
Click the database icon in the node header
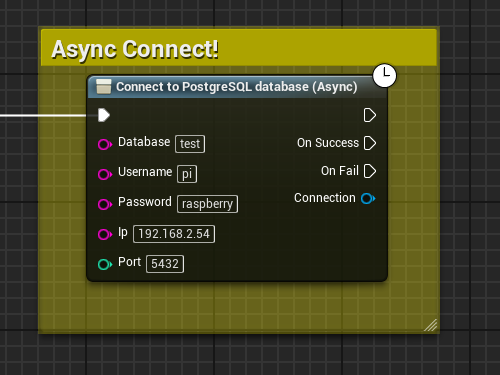103,86
